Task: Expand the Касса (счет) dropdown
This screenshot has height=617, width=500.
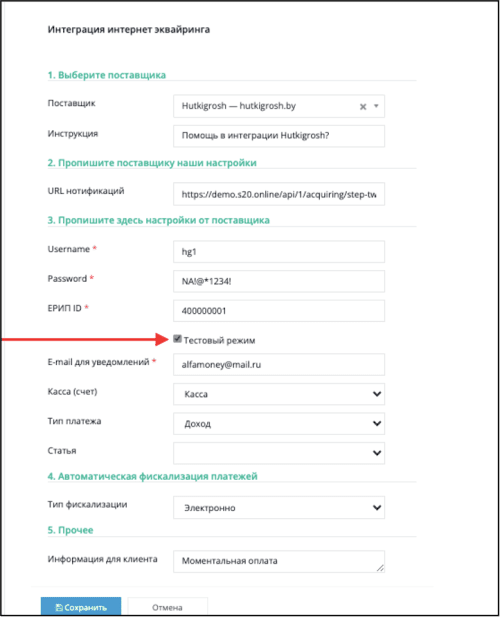Action: pos(279,394)
